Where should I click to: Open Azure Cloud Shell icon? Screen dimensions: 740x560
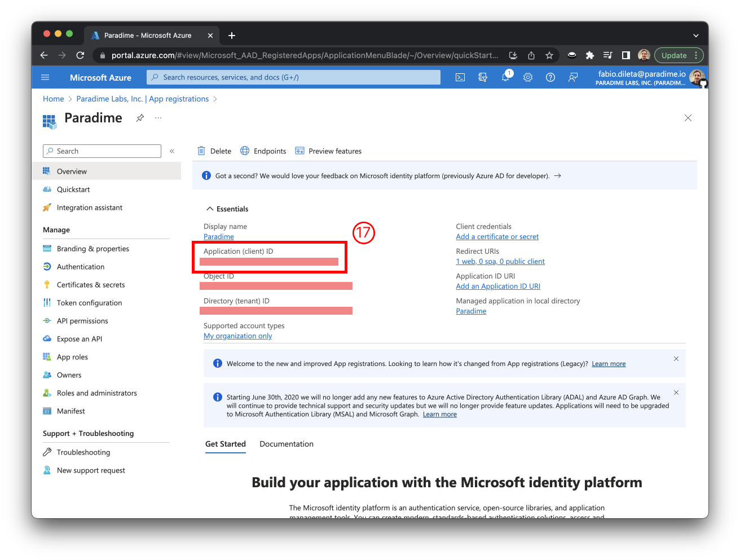(460, 77)
